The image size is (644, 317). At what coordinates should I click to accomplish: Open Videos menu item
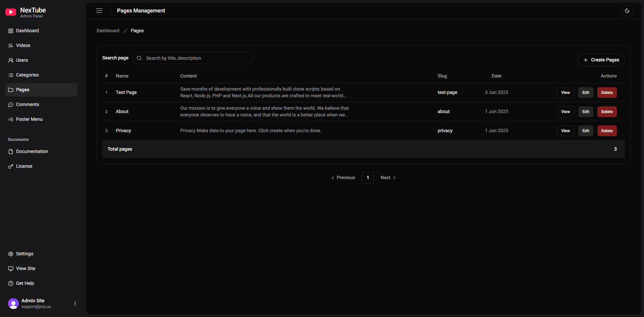[41, 46]
